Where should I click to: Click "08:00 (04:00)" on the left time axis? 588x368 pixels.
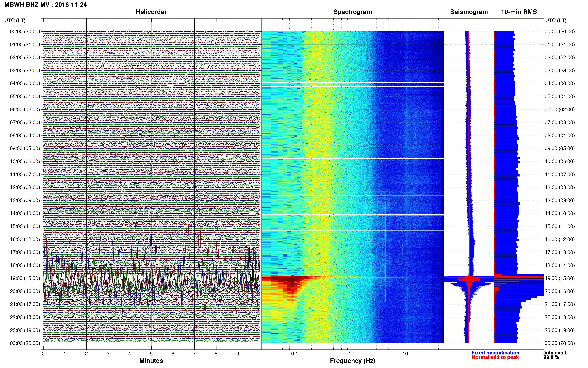[25, 135]
